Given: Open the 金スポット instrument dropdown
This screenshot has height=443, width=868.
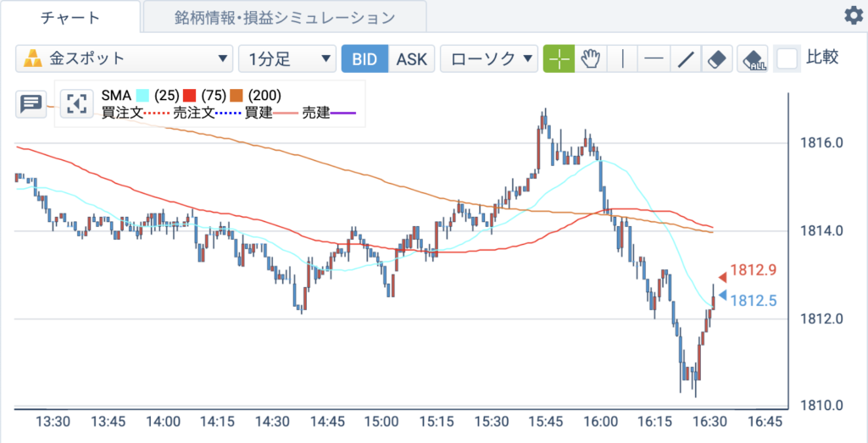Looking at the screenshot, I should pyautogui.click(x=124, y=58).
